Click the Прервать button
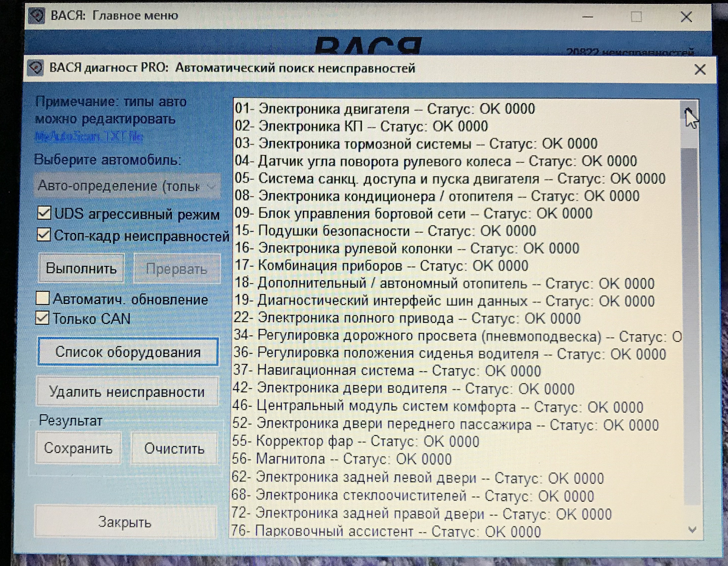Screen dimensions: 728x566 (177, 269)
